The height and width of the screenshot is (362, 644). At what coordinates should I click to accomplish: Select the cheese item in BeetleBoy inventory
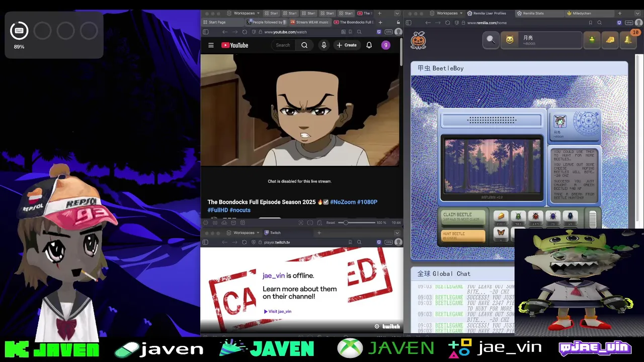coord(501,217)
